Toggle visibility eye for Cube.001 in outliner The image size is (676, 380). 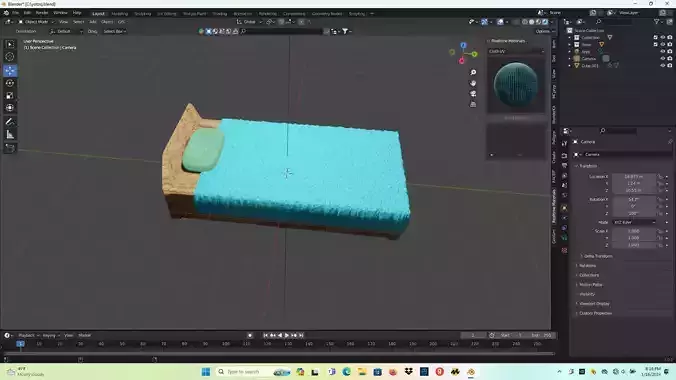pyautogui.click(x=663, y=66)
